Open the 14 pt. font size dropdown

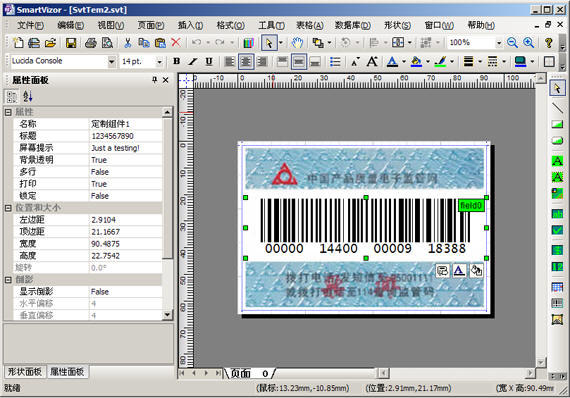[x=159, y=62]
